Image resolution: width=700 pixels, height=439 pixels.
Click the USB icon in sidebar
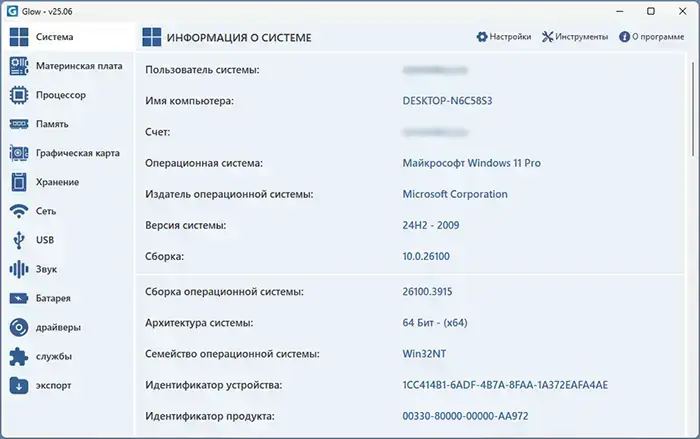(x=18, y=240)
